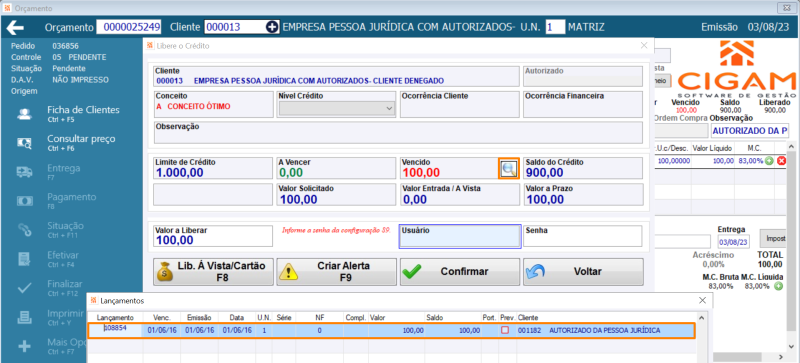Image resolution: width=800 pixels, height=363 pixels.
Task: Click the Saldo column header in Lançamentos
Action: [453, 318]
